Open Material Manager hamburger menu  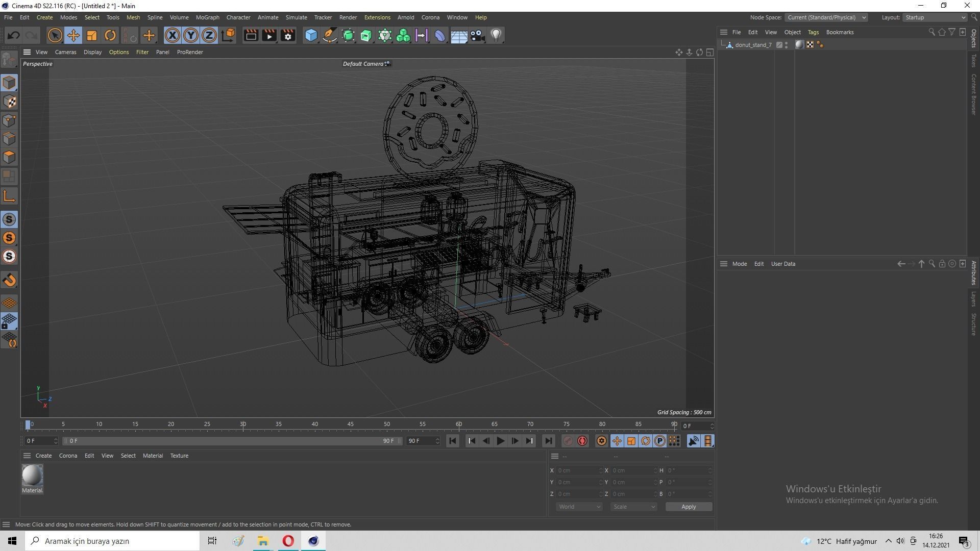pyautogui.click(x=27, y=456)
